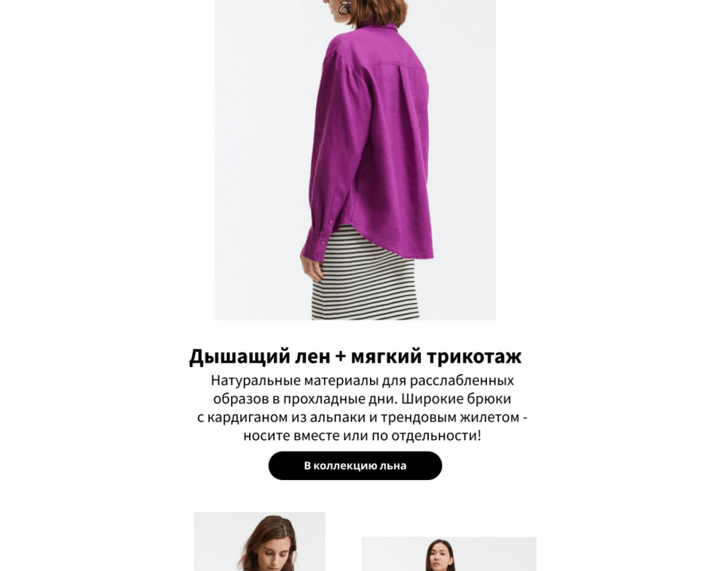Open the brunette model photo at bottom left
Image resolution: width=728 pixels, height=571 pixels.
tap(260, 541)
